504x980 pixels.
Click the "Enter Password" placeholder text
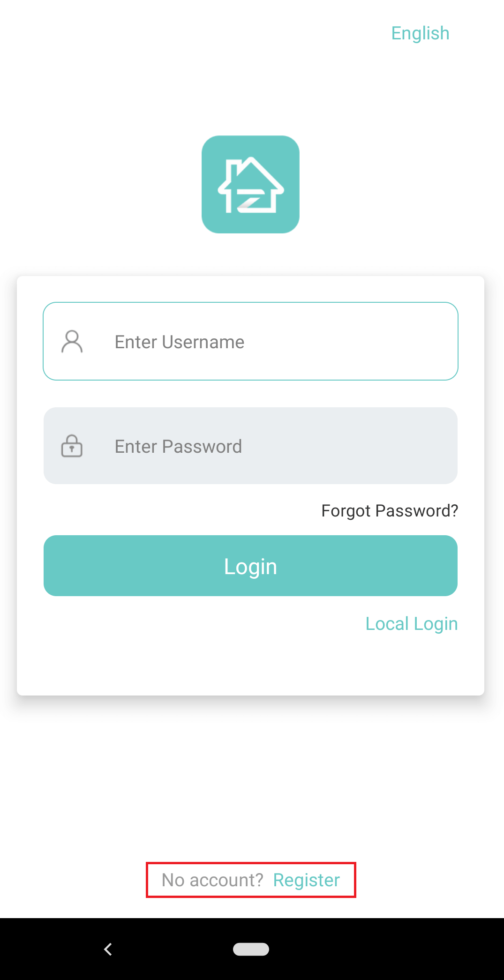pos(178,447)
